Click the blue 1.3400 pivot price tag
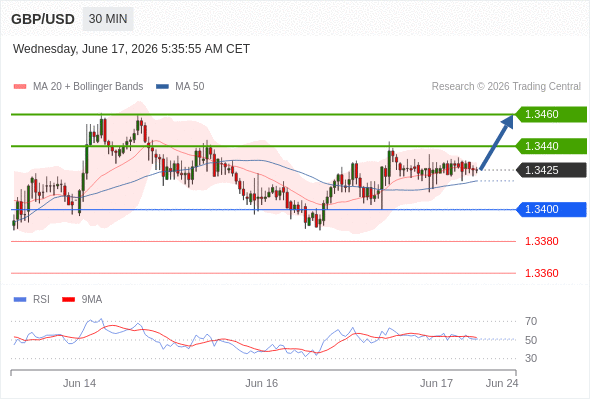The image size is (590, 400). [x=550, y=210]
